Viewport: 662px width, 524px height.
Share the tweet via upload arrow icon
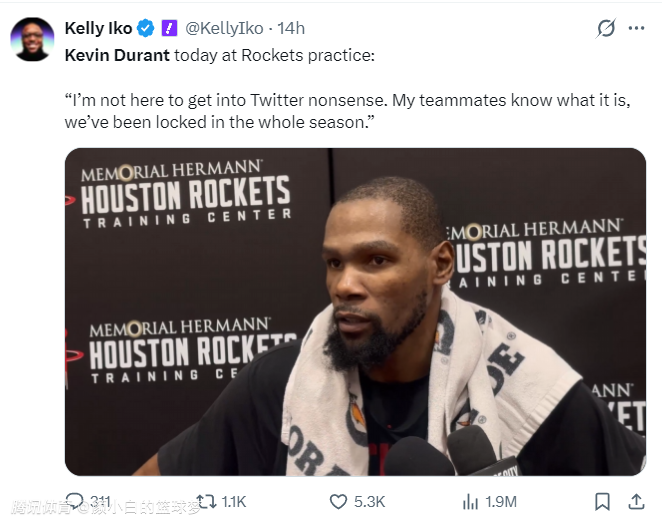(636, 501)
